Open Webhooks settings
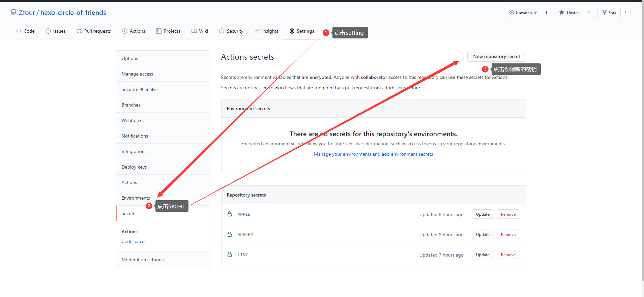This screenshot has width=644, height=297. pos(163,120)
